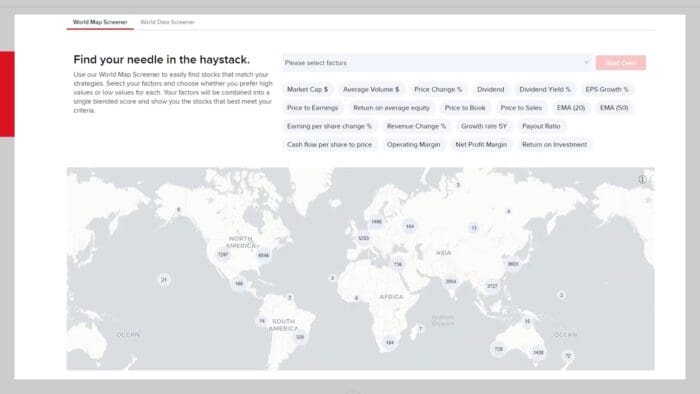Click the 5 cluster in Alaska
Viewport: 700px width, 394px height.
pos(179,210)
